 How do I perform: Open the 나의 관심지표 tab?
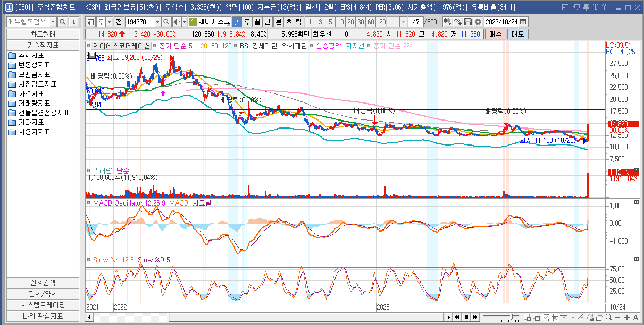pyautogui.click(x=43, y=316)
